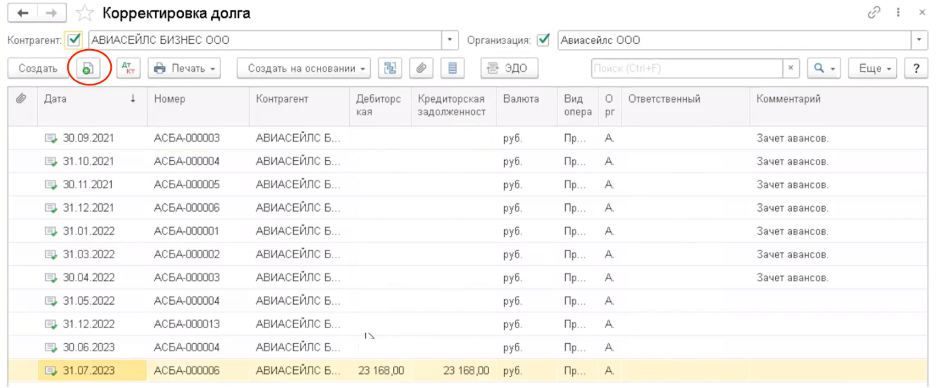This screenshot has width=936, height=388.
Task: Click credit amount 23 168,00 in Кредиторская column
Action: tap(466, 371)
